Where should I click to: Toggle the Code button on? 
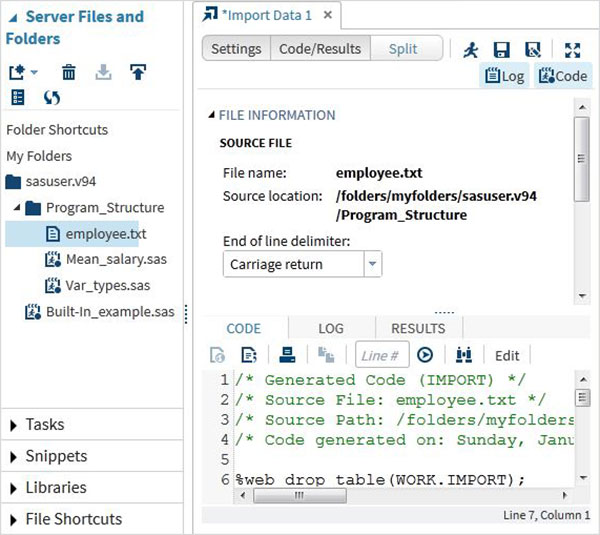[562, 76]
